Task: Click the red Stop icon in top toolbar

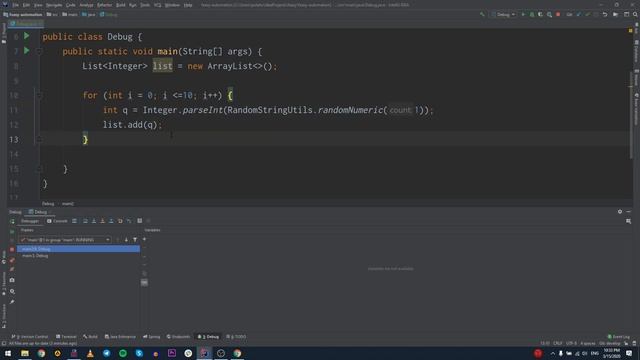Action: (558, 14)
